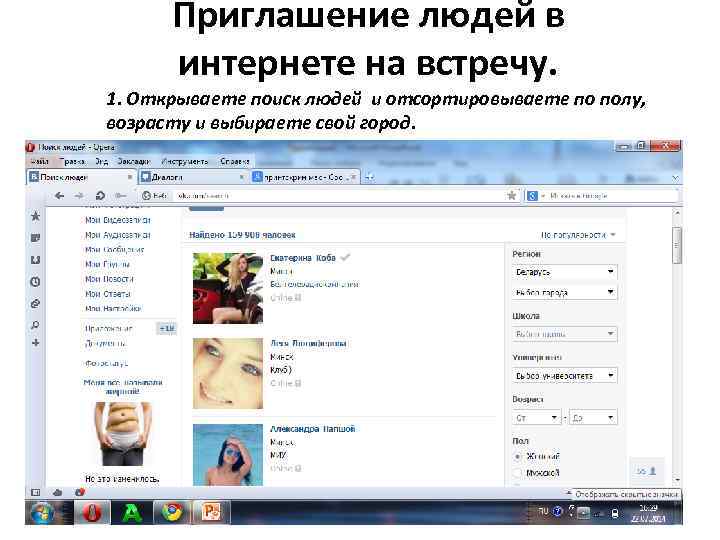Image resolution: width=720 pixels, height=540 pixels.
Task: Open Екатерина Коба profile name
Action: click(303, 258)
